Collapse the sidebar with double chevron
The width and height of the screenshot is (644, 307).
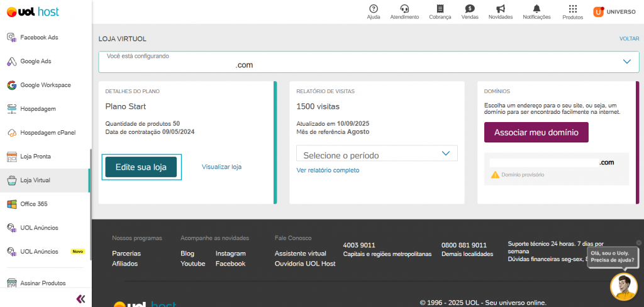coord(80,298)
